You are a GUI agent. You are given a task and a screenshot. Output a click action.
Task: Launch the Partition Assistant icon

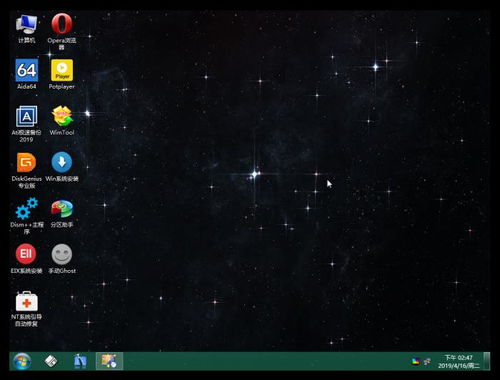click(x=62, y=213)
